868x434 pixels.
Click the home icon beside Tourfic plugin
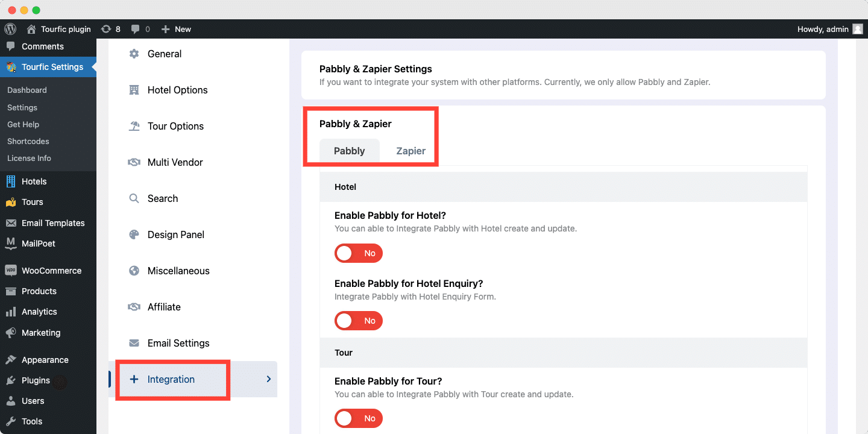[x=31, y=29]
